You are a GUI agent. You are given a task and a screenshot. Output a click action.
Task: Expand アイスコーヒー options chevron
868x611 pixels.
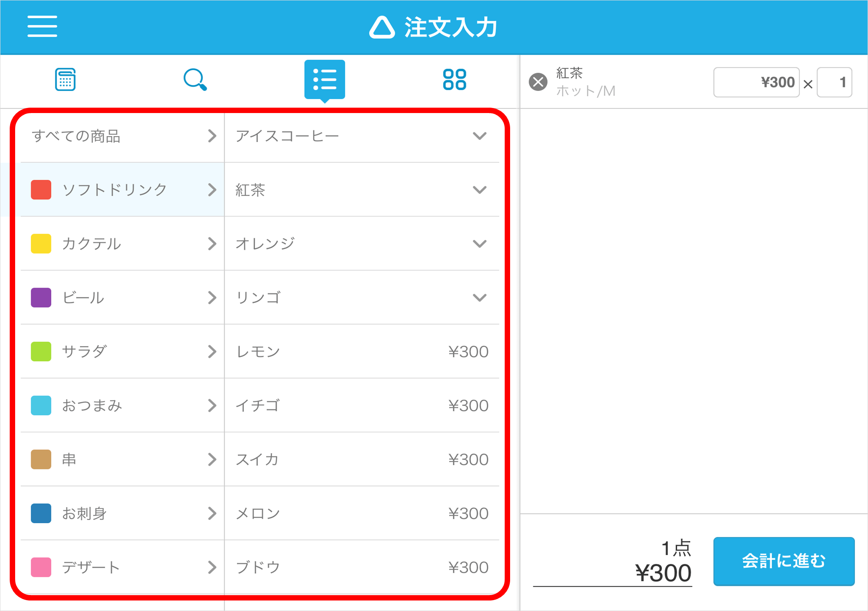479,136
